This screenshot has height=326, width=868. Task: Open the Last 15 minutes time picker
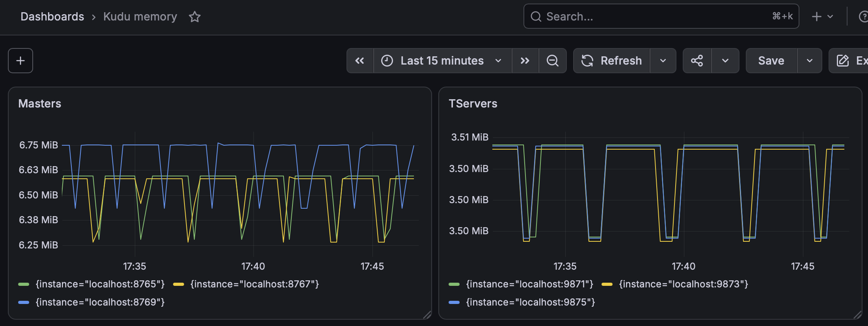coord(442,61)
